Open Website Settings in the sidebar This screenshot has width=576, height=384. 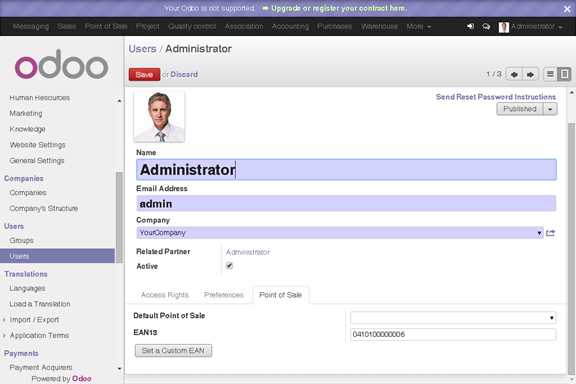tap(37, 145)
